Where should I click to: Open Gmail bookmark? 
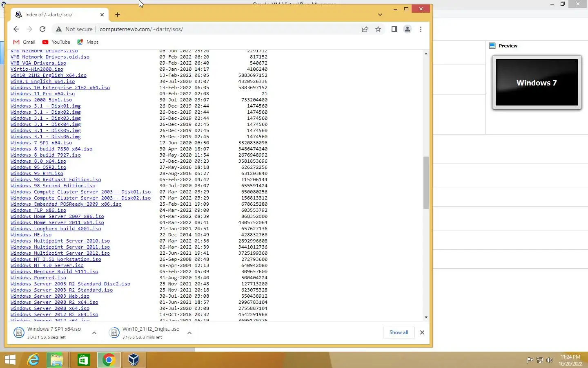click(x=24, y=42)
